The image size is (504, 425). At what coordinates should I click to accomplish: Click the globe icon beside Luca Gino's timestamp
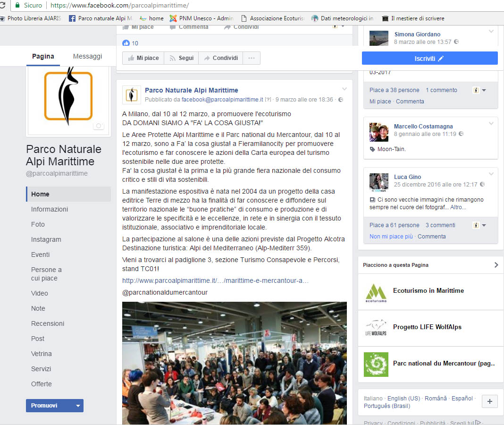pyautogui.click(x=482, y=184)
